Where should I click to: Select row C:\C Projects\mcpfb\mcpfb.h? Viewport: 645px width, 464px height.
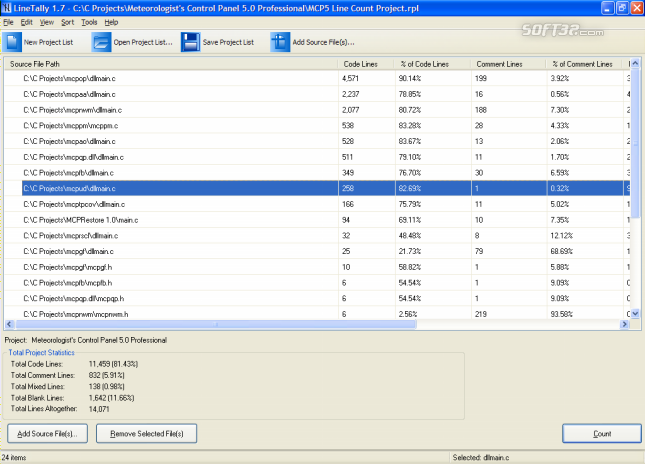(x=317, y=283)
